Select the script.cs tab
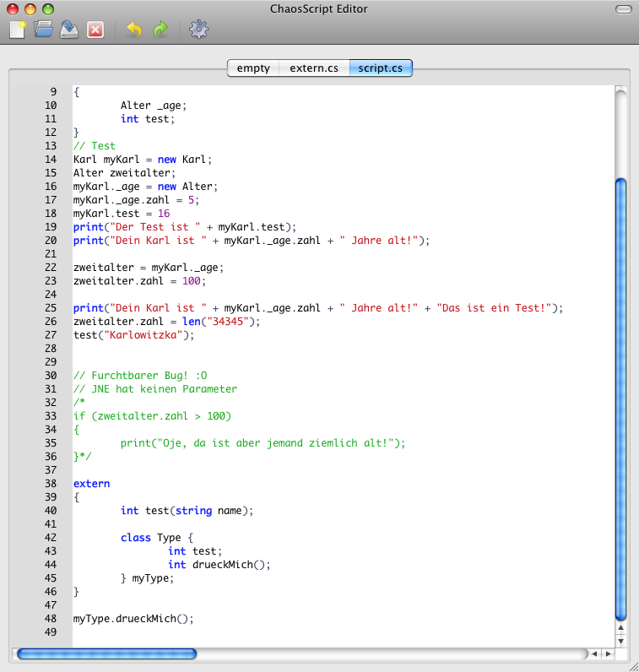 pos(381,68)
